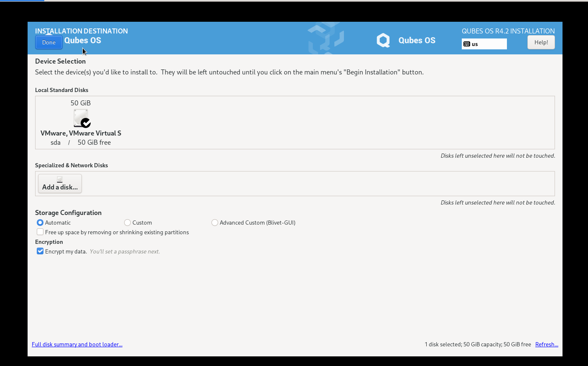This screenshot has width=588, height=366.
Task: Open Full disk summary and boot loader link
Action: click(x=77, y=344)
